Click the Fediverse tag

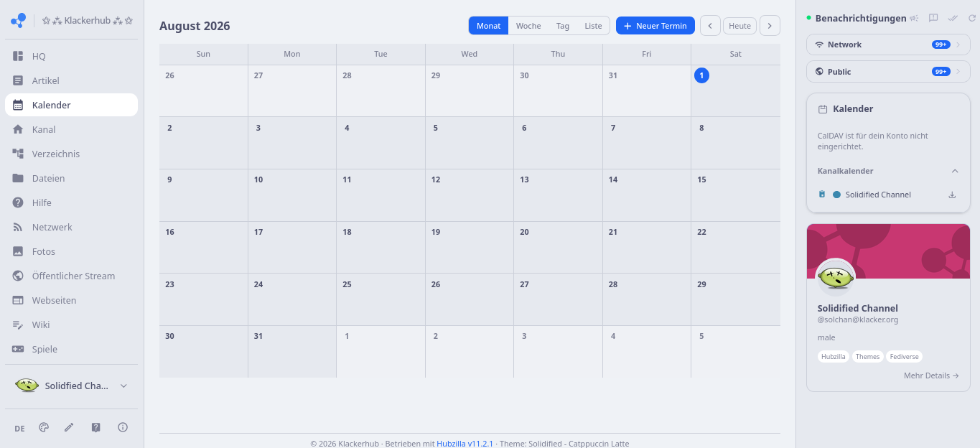904,356
